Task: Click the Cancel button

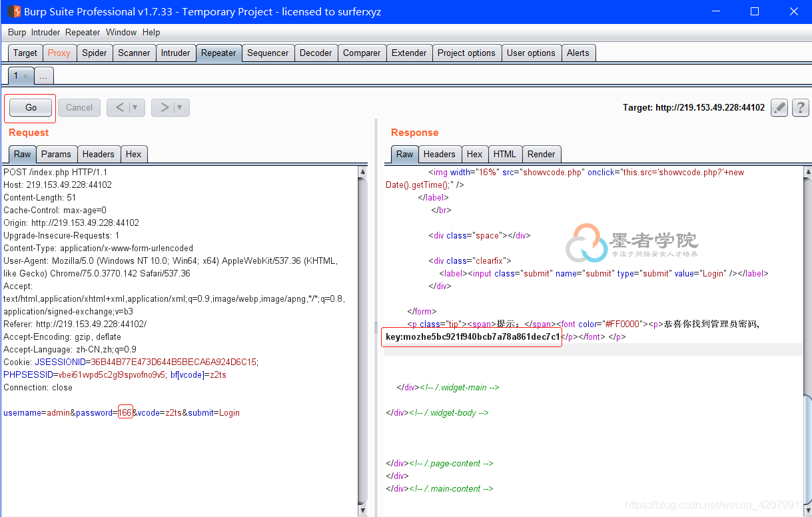Action: [x=79, y=107]
